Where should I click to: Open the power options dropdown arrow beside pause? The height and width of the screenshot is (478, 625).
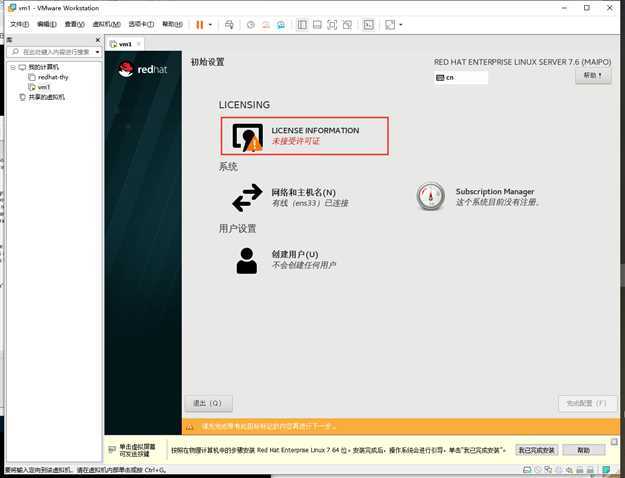coord(210,25)
